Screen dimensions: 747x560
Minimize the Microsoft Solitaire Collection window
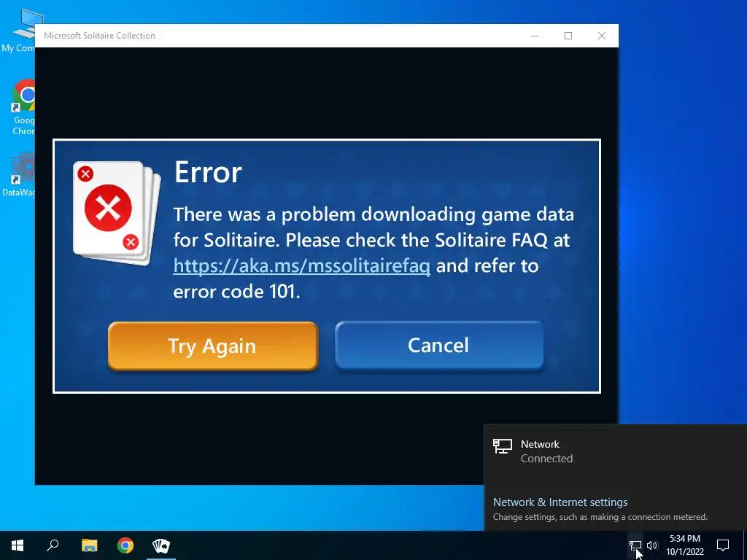coord(535,36)
